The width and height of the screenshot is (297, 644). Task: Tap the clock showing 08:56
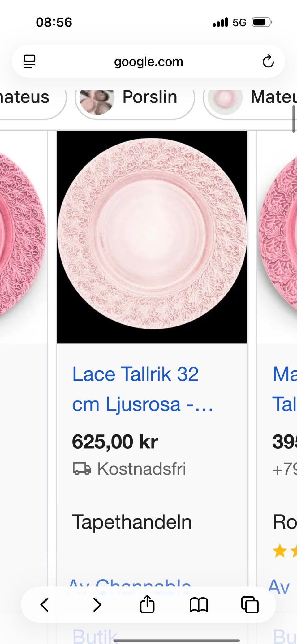coord(54,22)
